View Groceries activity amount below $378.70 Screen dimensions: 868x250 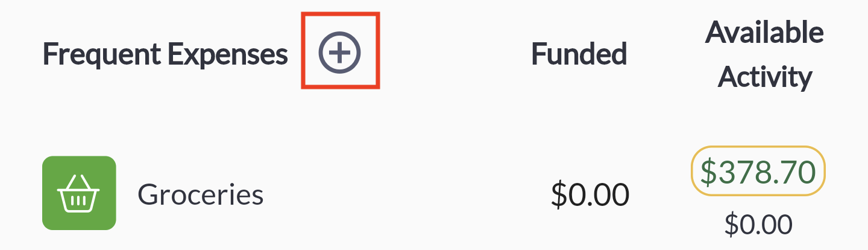(758, 224)
